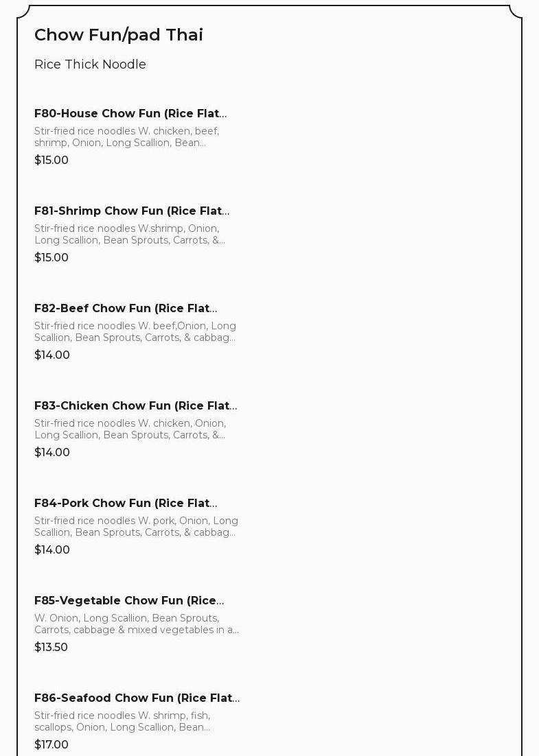Viewport: 539px width, 756px height.
Task: Click the $14.00 price under Pork Chow Fun
Action: (x=52, y=550)
